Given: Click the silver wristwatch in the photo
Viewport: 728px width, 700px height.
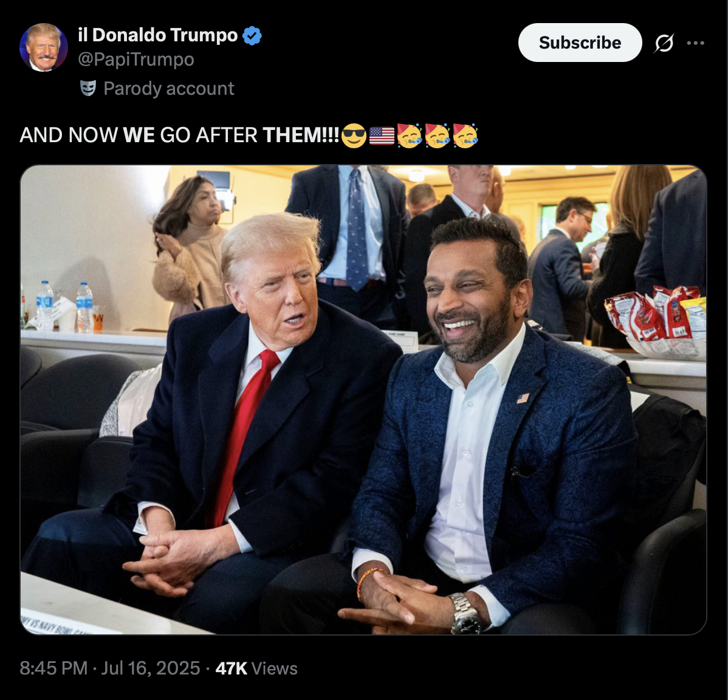Looking at the screenshot, I should (465, 612).
